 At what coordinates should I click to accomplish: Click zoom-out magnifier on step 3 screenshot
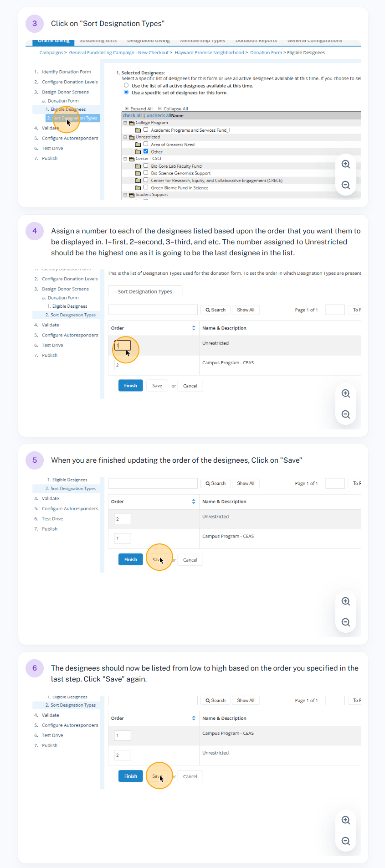[346, 185]
